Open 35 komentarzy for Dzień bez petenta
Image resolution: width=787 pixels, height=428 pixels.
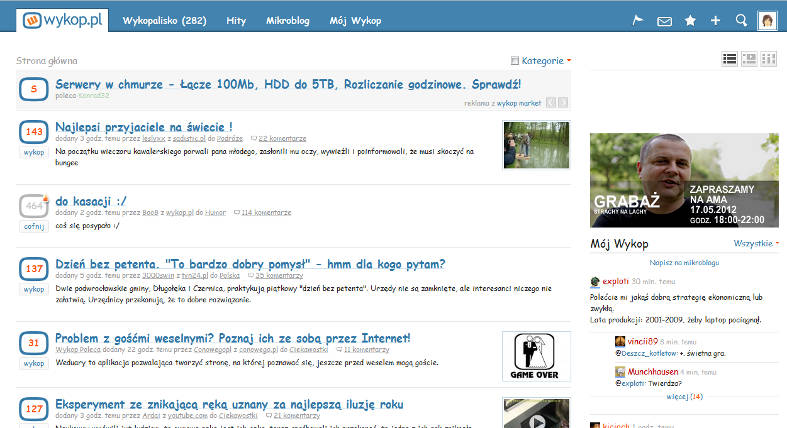pyautogui.click(x=279, y=275)
